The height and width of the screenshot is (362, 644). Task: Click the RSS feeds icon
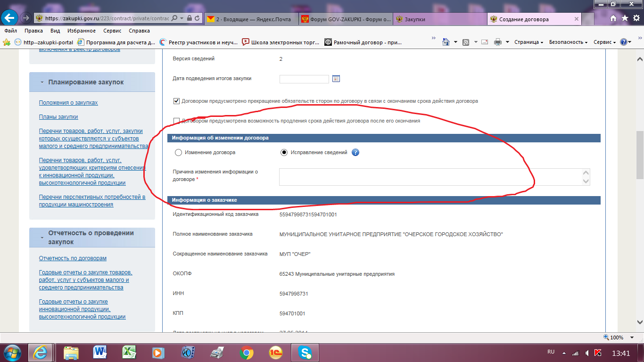click(x=466, y=42)
